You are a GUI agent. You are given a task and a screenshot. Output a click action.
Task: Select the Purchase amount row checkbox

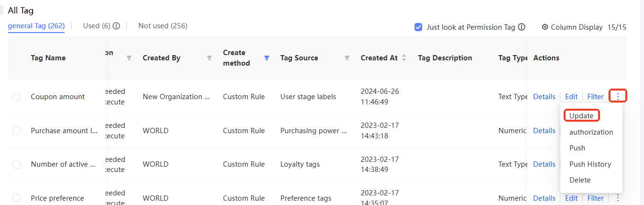[x=17, y=131]
